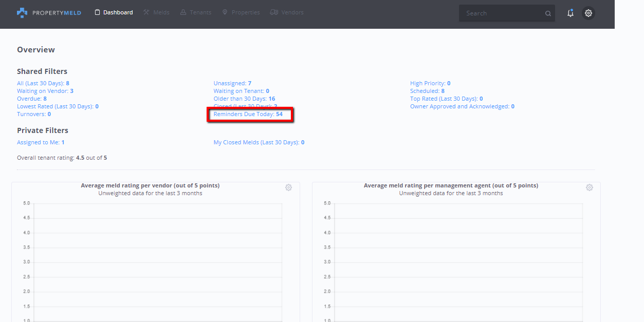The width and height of the screenshot is (644, 322).
Task: Type in the Search field
Action: pyautogui.click(x=501, y=13)
